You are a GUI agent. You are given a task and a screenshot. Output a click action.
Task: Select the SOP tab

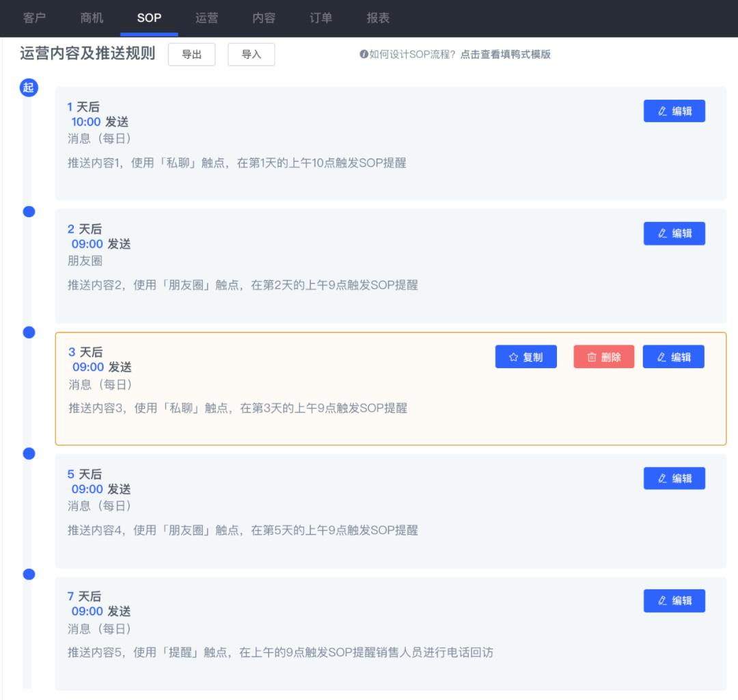(149, 18)
